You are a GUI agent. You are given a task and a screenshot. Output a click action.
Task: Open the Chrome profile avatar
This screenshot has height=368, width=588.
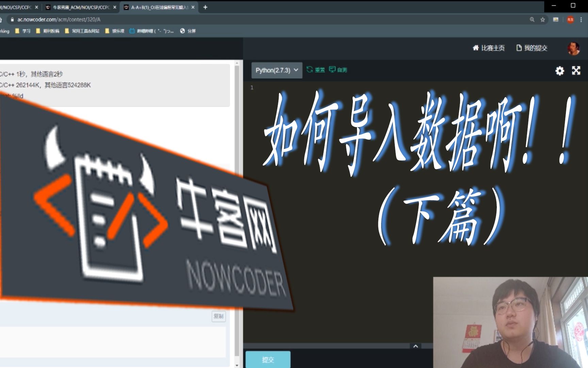[x=570, y=20]
